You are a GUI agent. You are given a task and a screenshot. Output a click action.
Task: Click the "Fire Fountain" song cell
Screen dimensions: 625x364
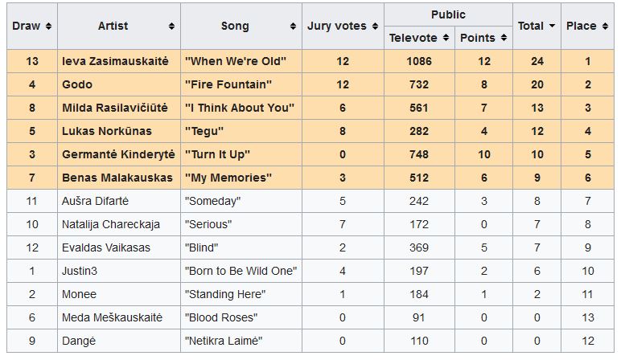coord(228,84)
